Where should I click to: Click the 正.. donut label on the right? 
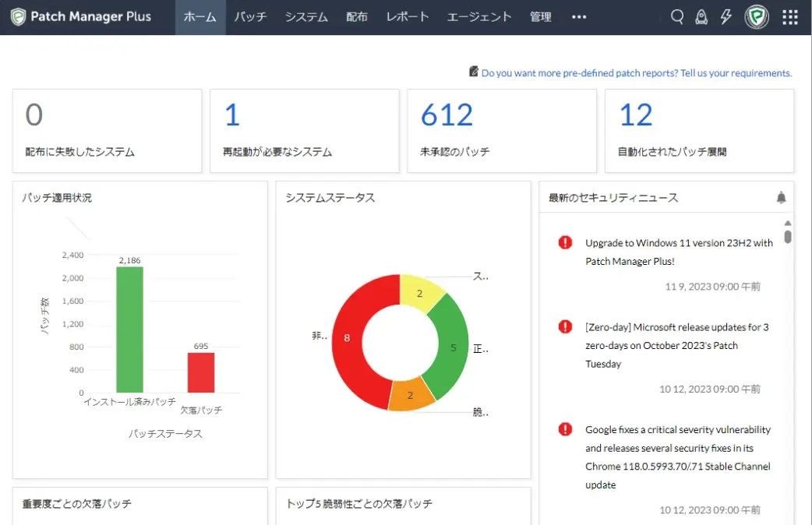[481, 349]
